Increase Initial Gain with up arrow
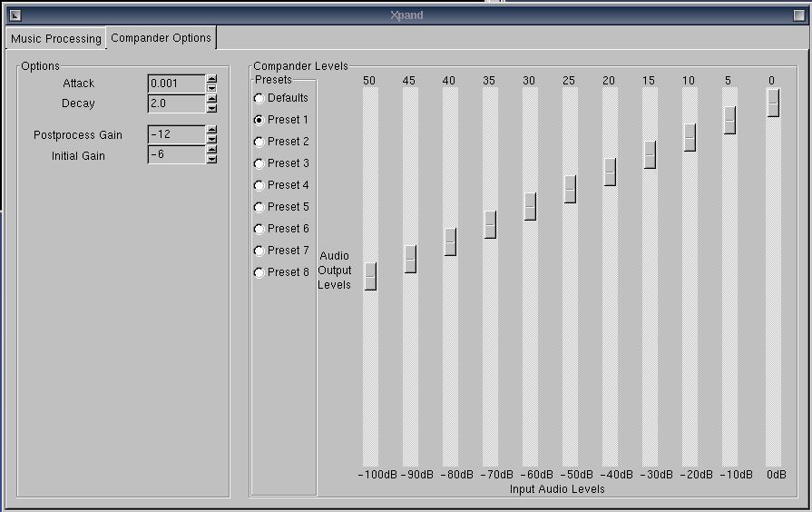Image resolution: width=812 pixels, height=512 pixels. 211,150
